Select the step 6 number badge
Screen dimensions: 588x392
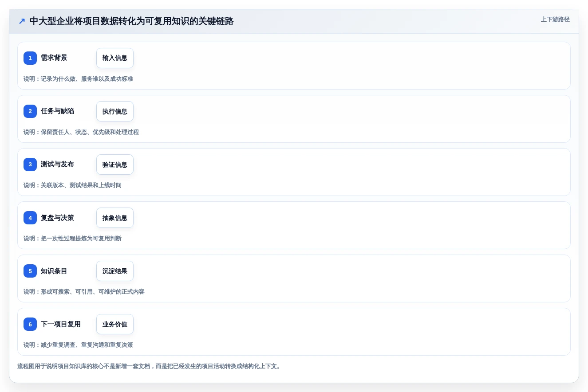coord(30,324)
